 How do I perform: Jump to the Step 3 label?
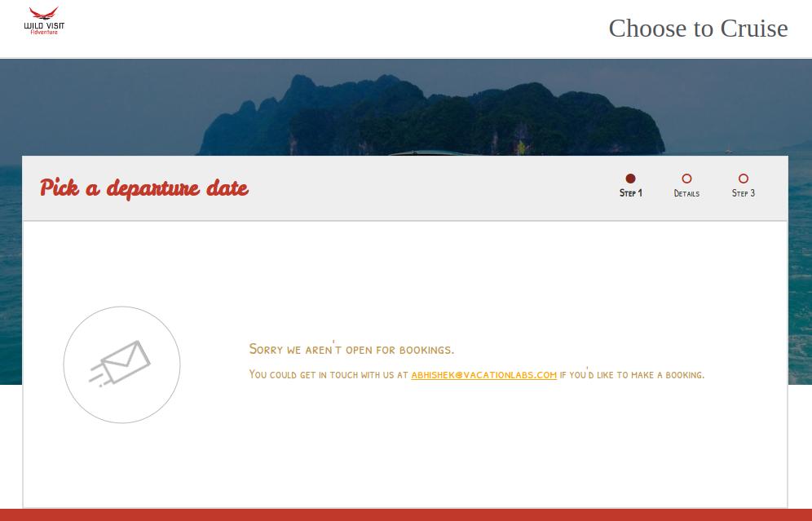coord(744,193)
